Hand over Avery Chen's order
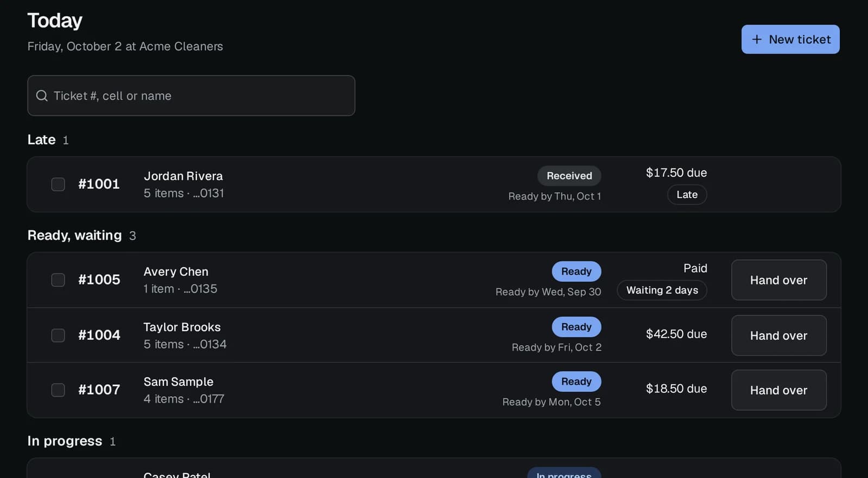 (x=778, y=280)
